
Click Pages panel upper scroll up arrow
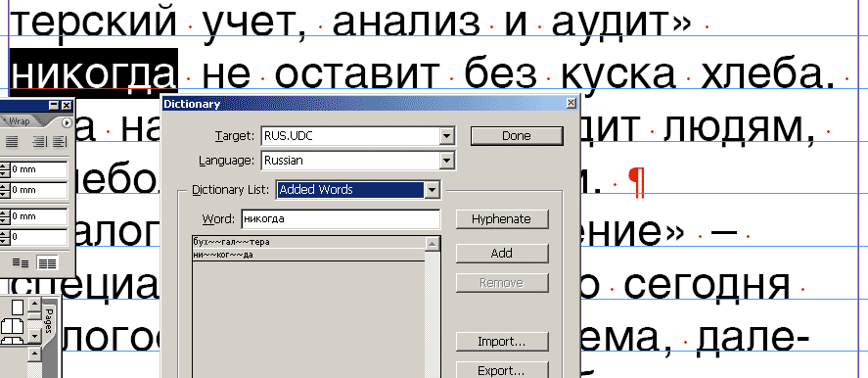tap(34, 304)
